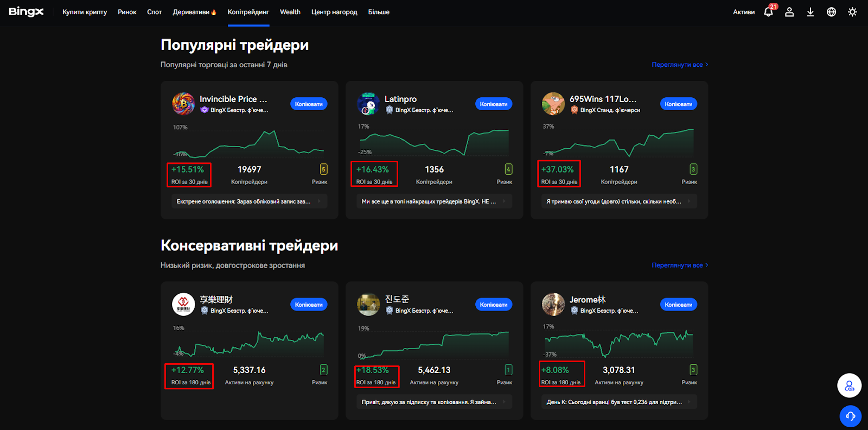Click the floating user chat icon
Image resolution: width=868 pixels, height=430 pixels.
click(x=850, y=385)
